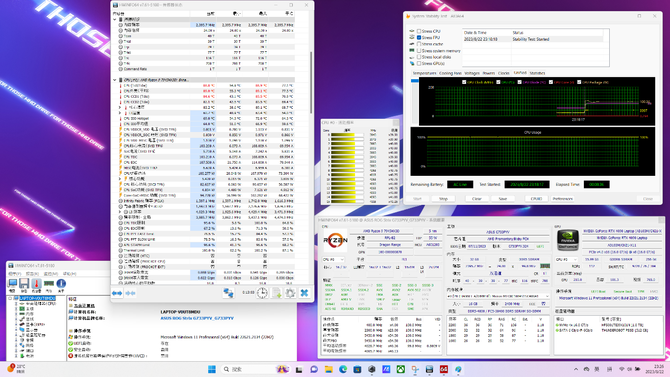
Task: Switch to the Statistics tab
Action: click(537, 73)
